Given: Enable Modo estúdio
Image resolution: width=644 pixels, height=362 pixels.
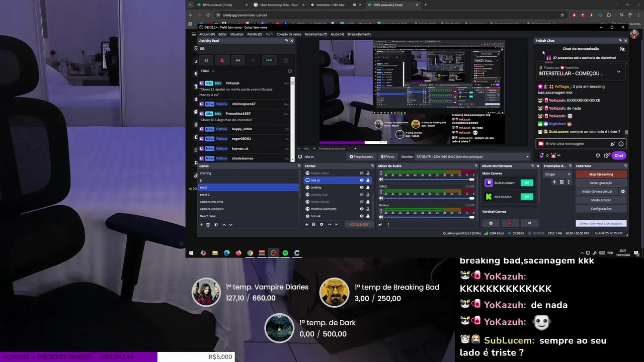Looking at the screenshot, I should (601, 200).
